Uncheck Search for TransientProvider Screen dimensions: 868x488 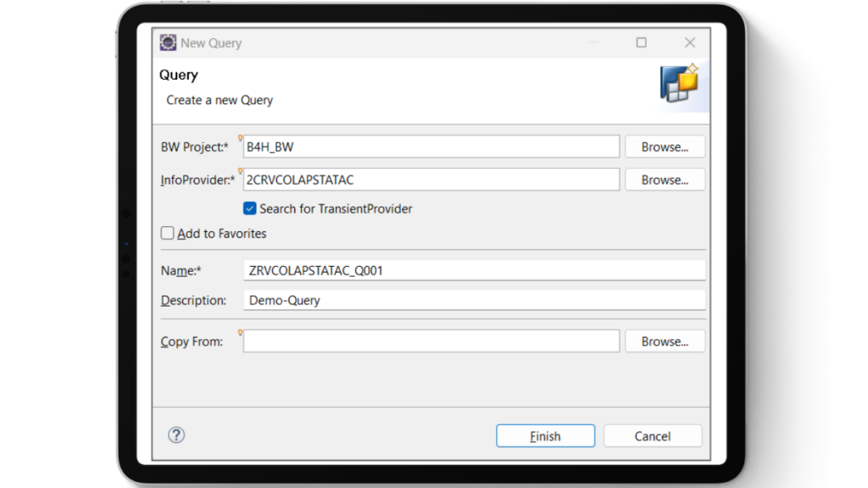click(250, 208)
